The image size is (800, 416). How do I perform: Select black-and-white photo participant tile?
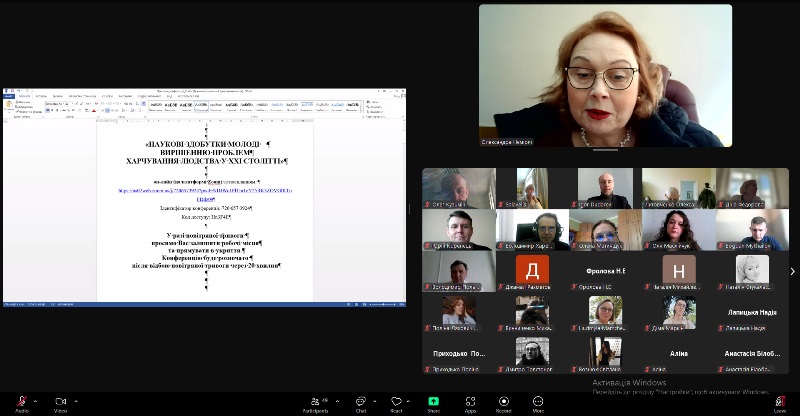pos(532,353)
